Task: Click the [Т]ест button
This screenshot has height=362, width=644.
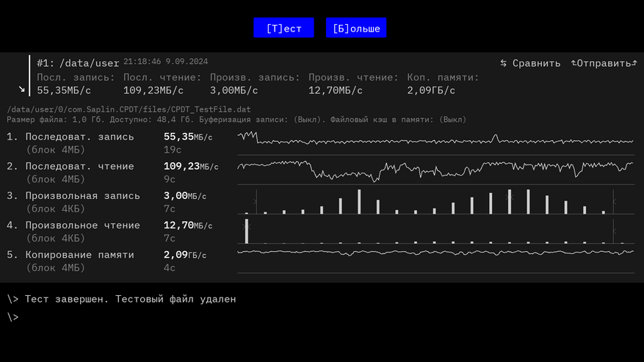Action: click(283, 28)
